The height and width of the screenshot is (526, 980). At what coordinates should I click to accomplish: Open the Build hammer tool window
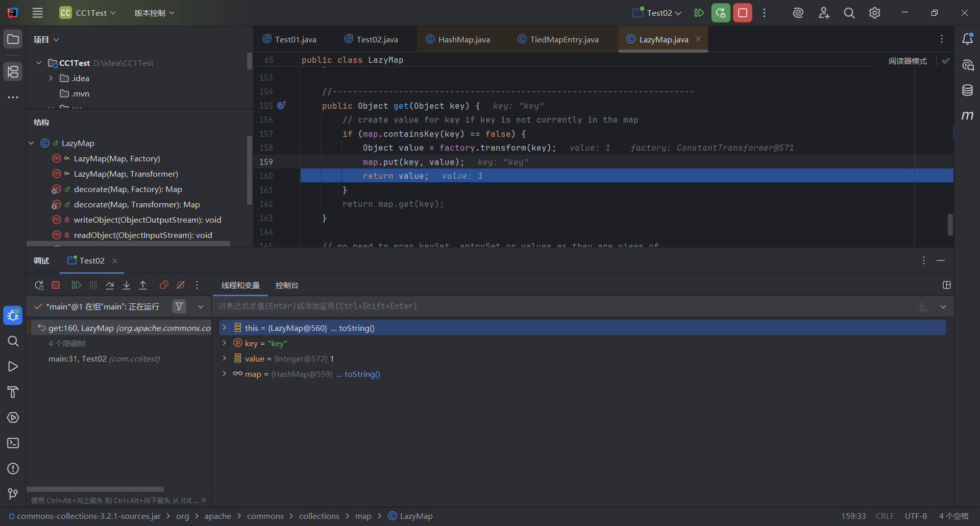(x=13, y=392)
